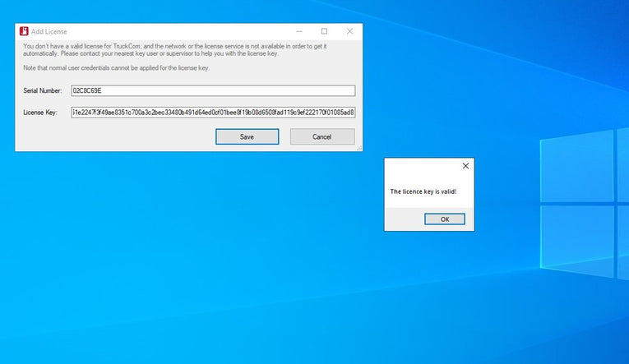Click the note about normal user credentials
Screen dimensions: 629x364
coord(116,67)
